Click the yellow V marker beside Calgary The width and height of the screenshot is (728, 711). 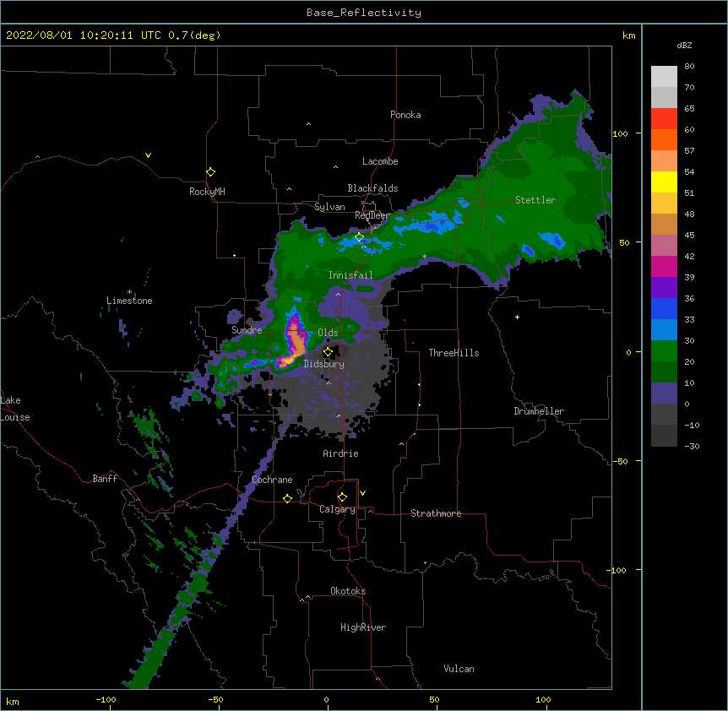pyautogui.click(x=362, y=493)
